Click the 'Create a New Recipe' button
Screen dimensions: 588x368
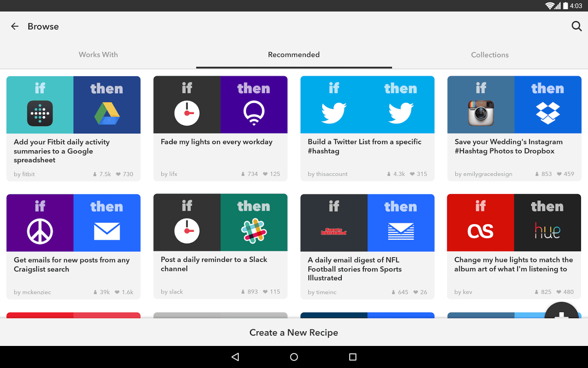[x=294, y=333]
